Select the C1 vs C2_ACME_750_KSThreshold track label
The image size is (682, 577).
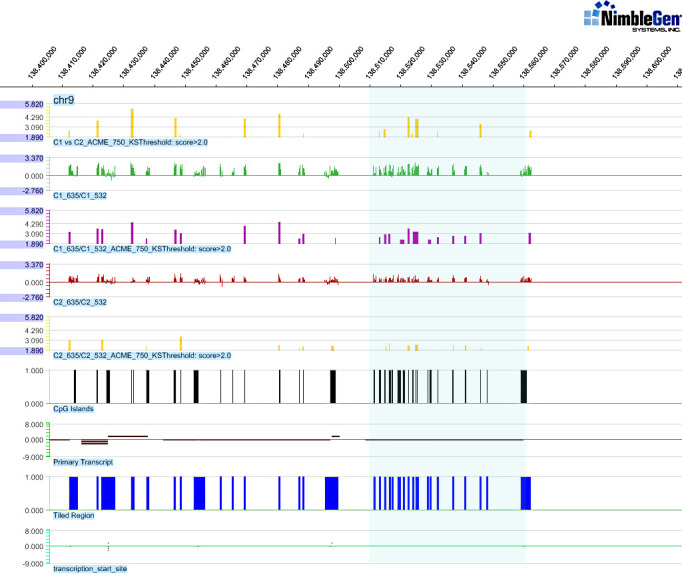[142, 142]
